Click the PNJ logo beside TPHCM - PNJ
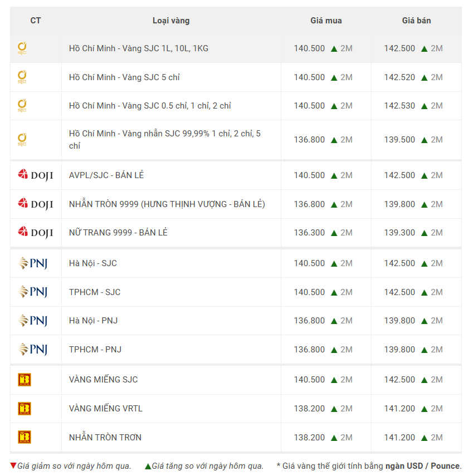469x476 pixels. tap(33, 350)
